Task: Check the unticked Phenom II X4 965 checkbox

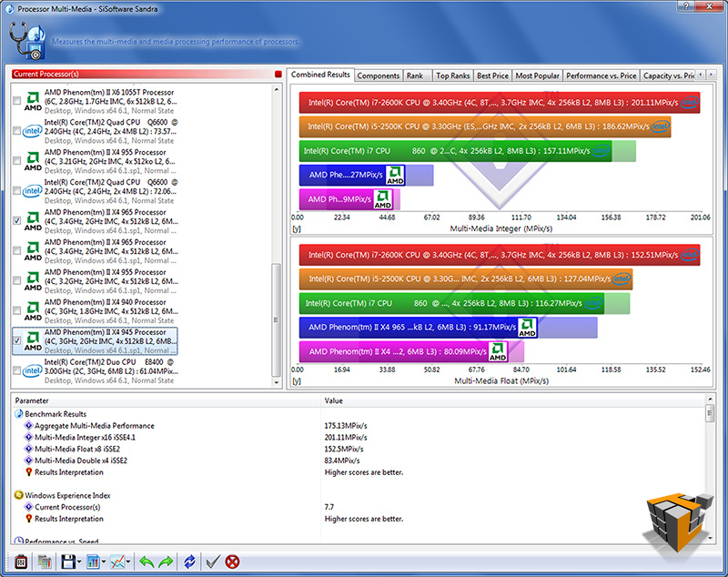Action: pos(16,250)
